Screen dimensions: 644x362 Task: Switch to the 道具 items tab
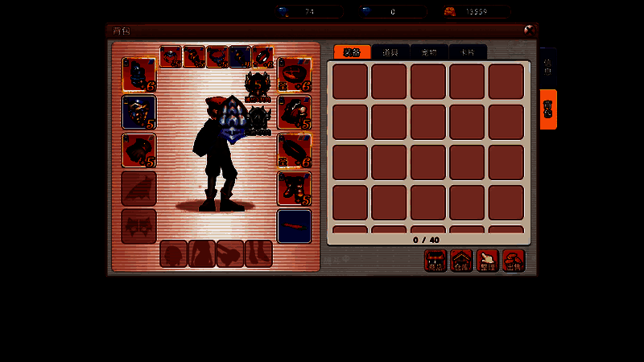(390, 51)
